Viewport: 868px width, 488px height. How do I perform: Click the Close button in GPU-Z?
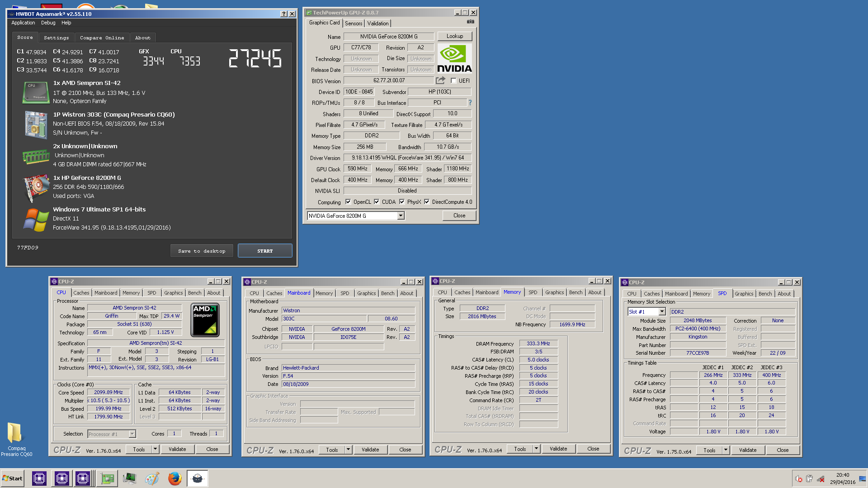[x=459, y=216]
